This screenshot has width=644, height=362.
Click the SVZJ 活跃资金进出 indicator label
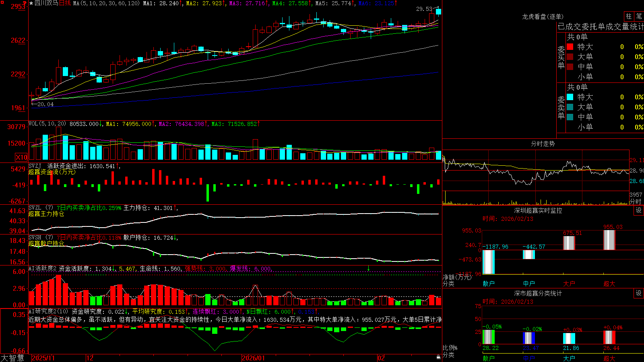coord(58,166)
